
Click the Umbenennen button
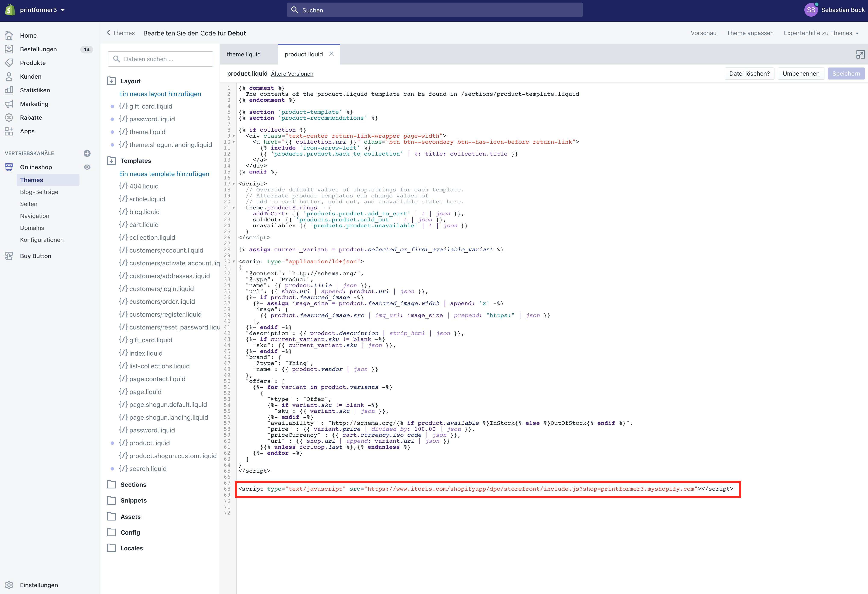(801, 74)
